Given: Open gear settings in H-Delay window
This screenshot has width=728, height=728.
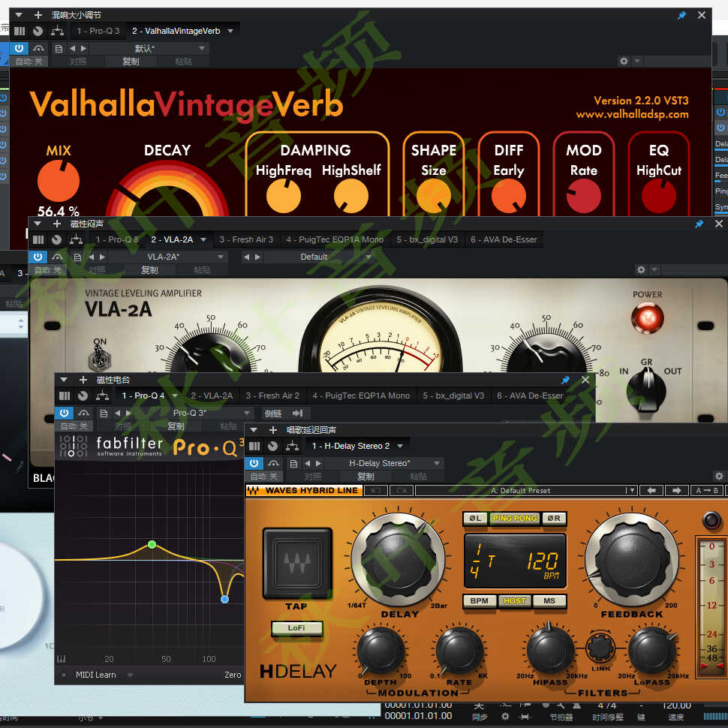Looking at the screenshot, I should (719, 476).
